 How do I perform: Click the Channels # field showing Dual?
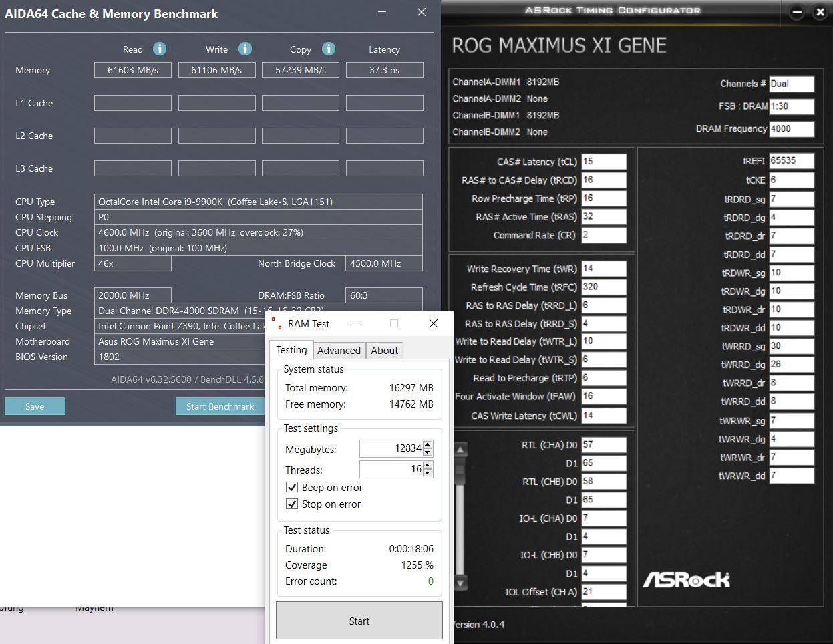point(792,84)
